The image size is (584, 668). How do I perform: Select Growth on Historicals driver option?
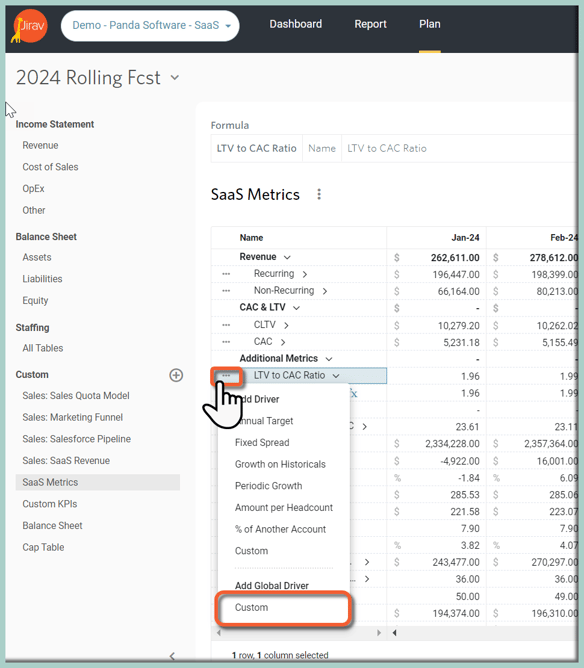pyautogui.click(x=280, y=464)
